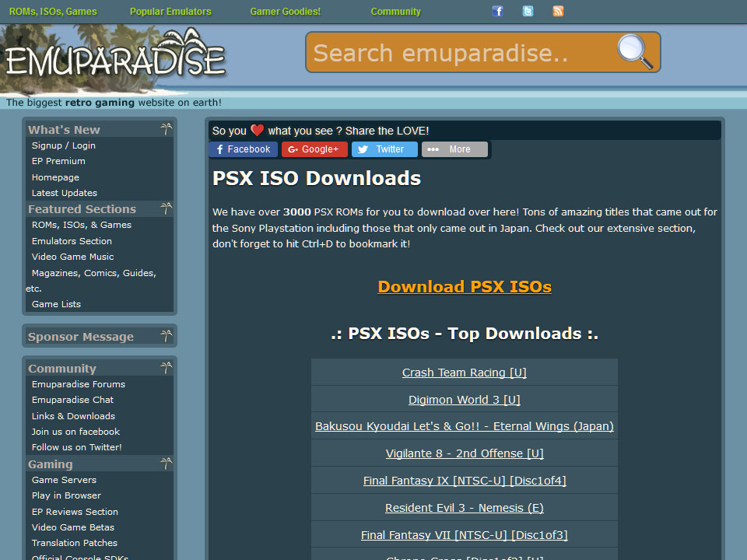Open Emuparadise Forums link

(x=79, y=383)
